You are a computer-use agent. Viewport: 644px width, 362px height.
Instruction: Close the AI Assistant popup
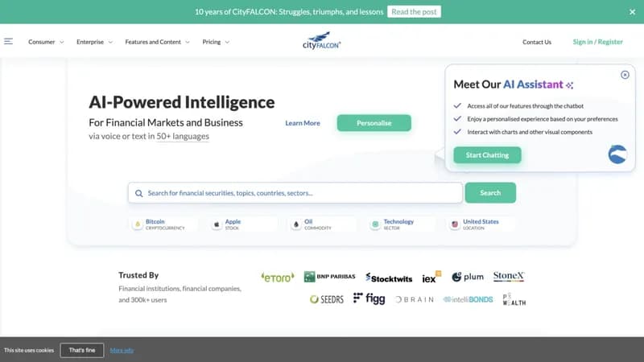(x=625, y=75)
